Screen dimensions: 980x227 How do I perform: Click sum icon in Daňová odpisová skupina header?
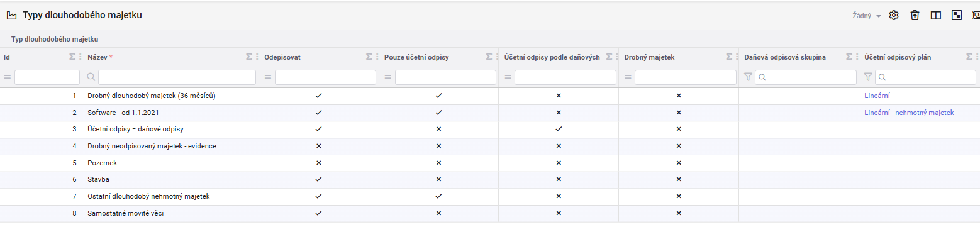(849, 57)
